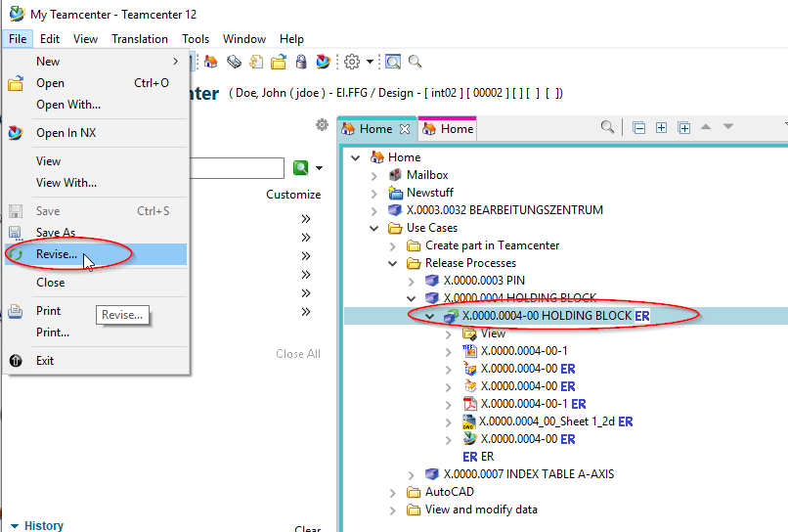The height and width of the screenshot is (532, 788).
Task: Click the Open In NX icon
Action: coord(16,133)
